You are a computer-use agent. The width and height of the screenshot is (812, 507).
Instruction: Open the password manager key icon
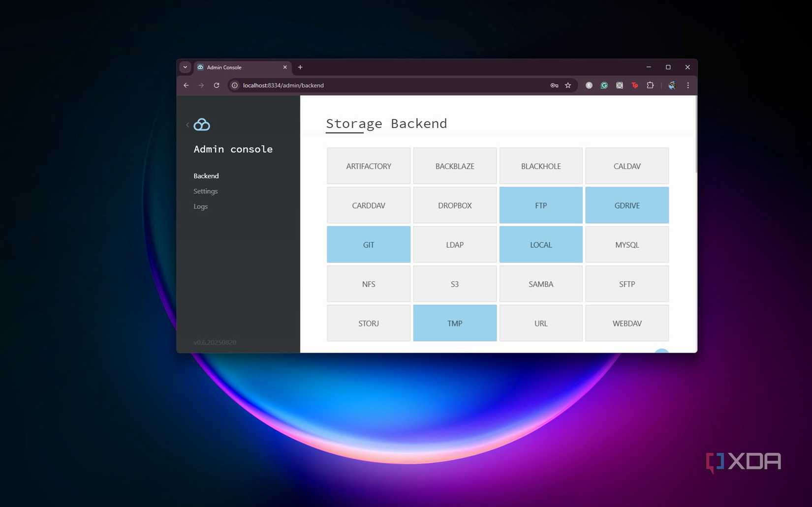pyautogui.click(x=554, y=85)
